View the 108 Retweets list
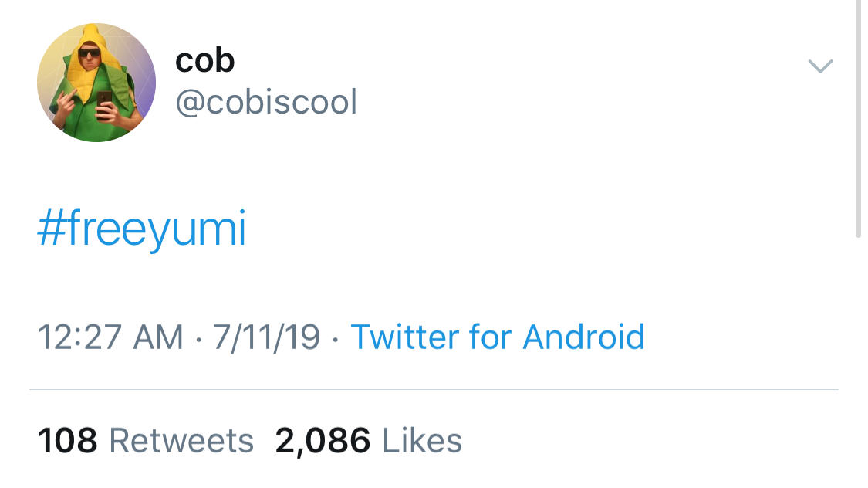Screen dimensions: 868x488 pyautogui.click(x=145, y=441)
